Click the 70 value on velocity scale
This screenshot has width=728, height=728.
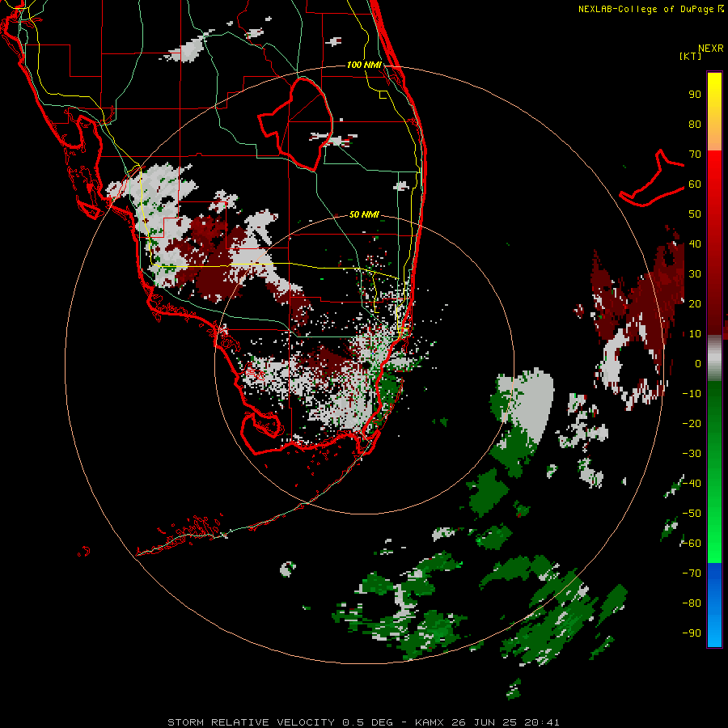click(695, 154)
